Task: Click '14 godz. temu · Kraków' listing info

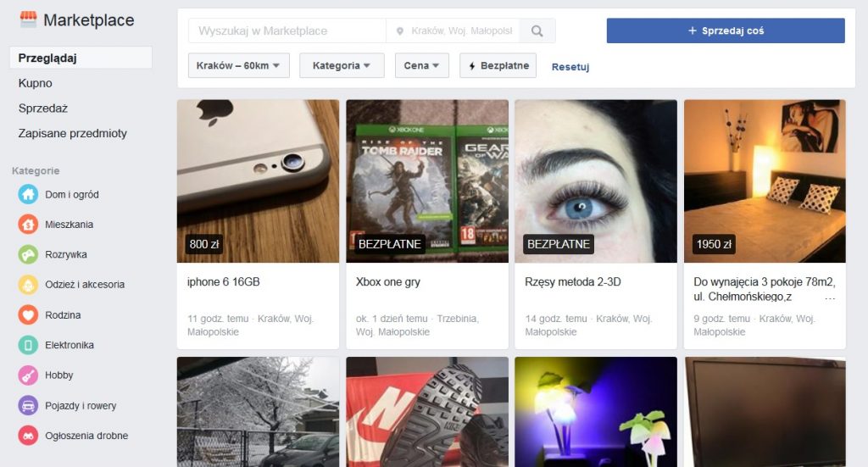Action: click(x=588, y=325)
